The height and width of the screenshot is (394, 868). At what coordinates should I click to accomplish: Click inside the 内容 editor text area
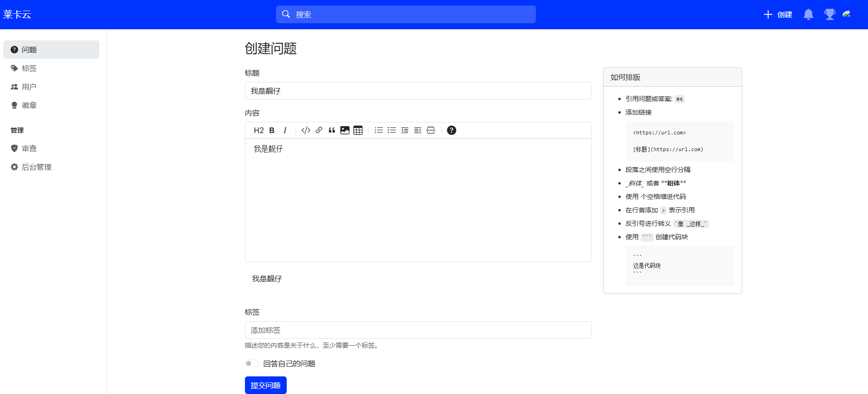click(418, 200)
